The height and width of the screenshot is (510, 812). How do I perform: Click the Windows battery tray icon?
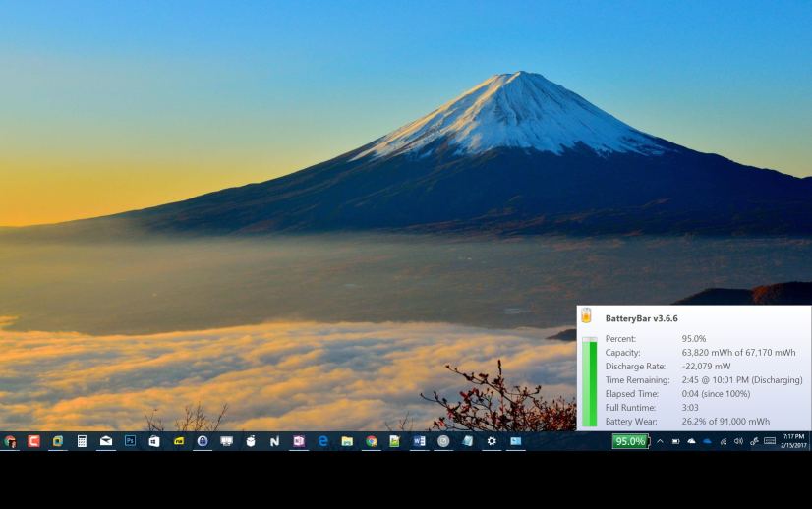675,441
